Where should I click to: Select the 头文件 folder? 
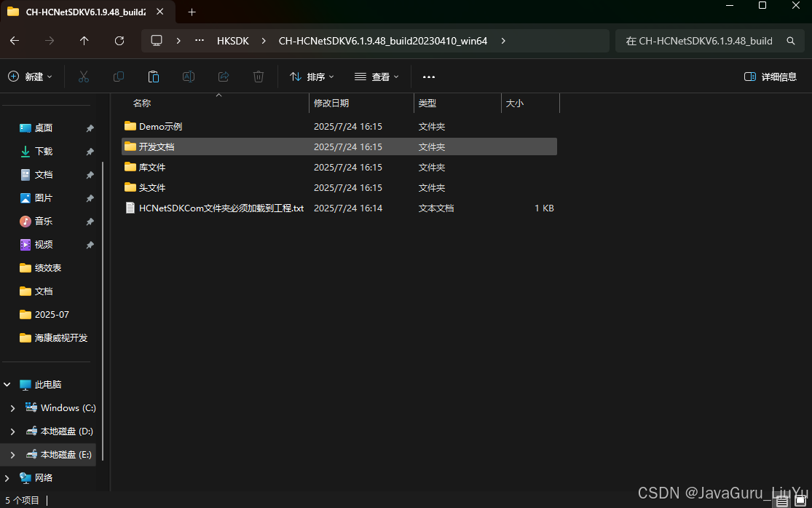[339, 187]
